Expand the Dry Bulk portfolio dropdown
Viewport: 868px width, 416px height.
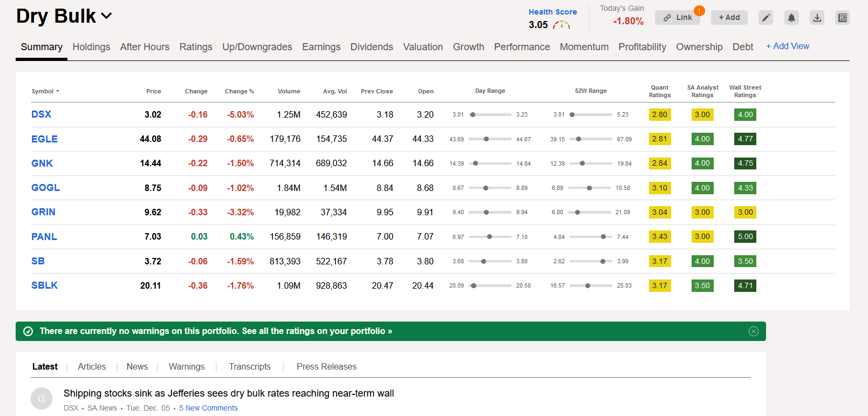(x=107, y=16)
